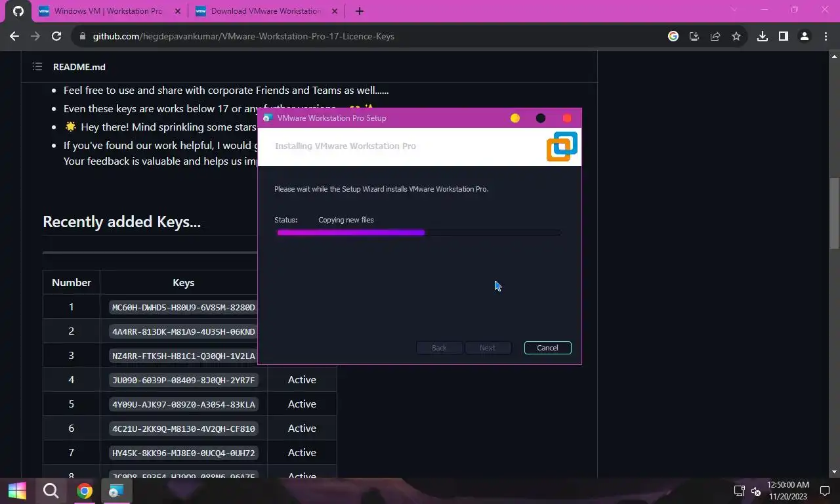The image size is (840, 504).
Task: Open README outline list icon
Action: tap(37, 67)
